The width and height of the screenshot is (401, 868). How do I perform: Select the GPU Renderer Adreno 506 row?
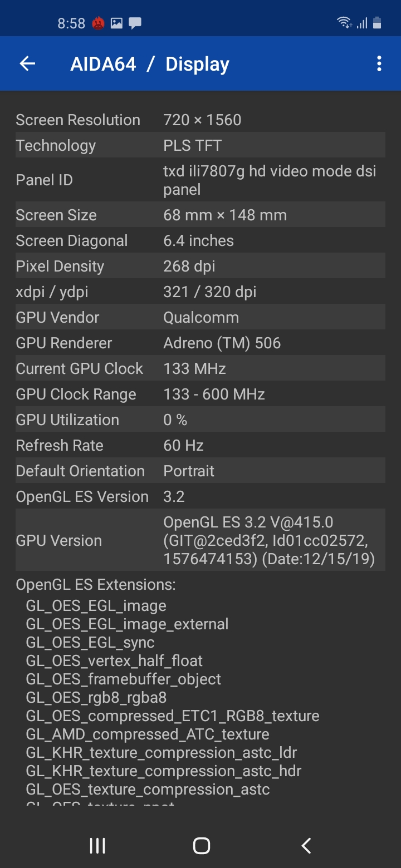point(200,343)
